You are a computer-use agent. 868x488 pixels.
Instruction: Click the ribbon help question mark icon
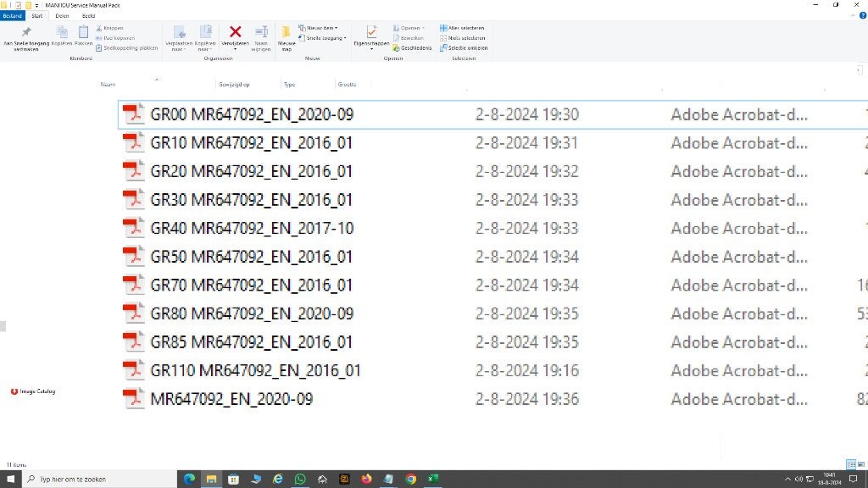[x=862, y=15]
